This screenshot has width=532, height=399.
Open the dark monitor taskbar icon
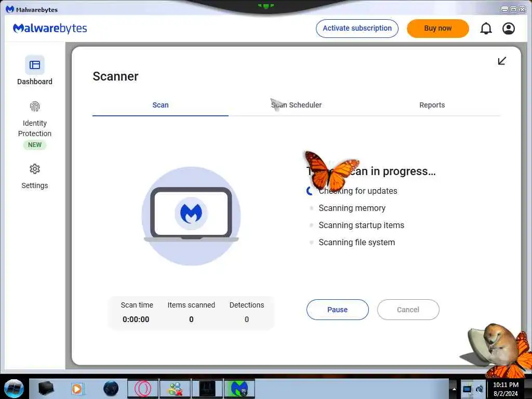click(x=207, y=389)
